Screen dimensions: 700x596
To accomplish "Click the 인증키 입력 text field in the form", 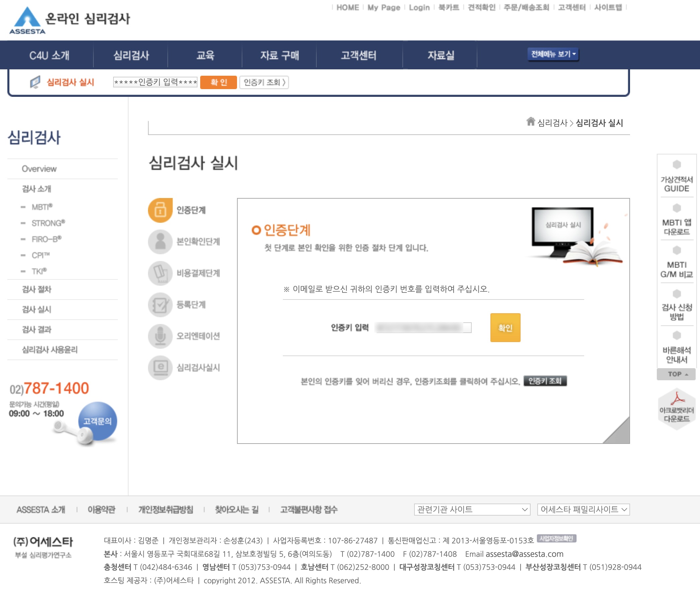I will coord(423,327).
